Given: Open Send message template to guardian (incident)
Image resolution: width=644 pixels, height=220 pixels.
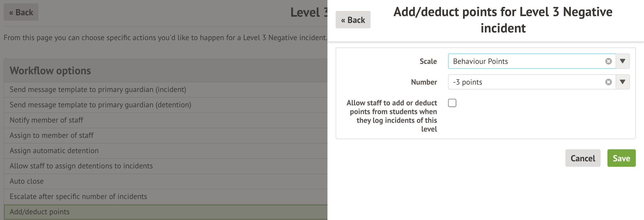Looking at the screenshot, I should coord(98,90).
